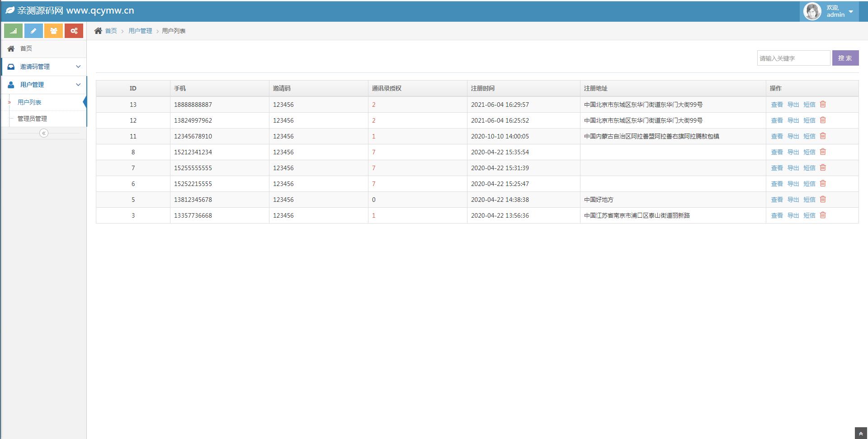Click the user icon beside 用户管理
The image size is (868, 439).
10,85
